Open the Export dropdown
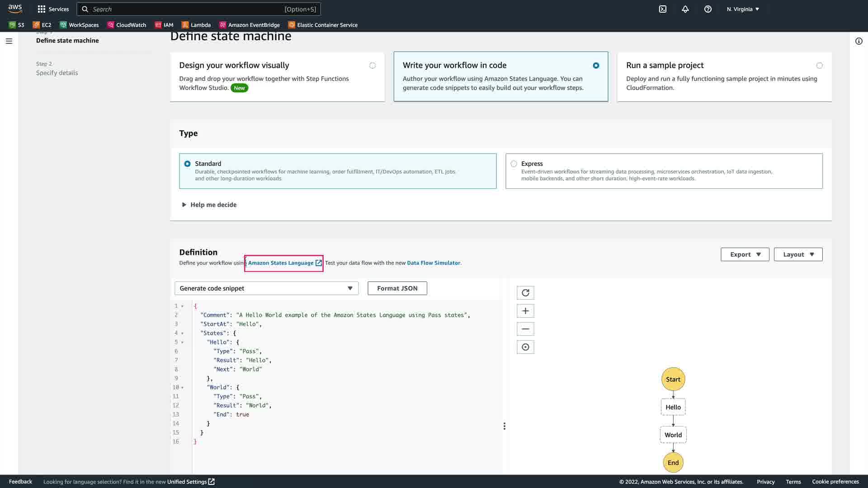Viewport: 868px width, 488px height. [745, 254]
